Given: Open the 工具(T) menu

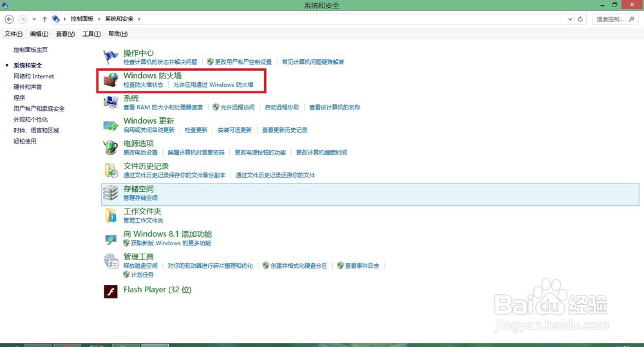Looking at the screenshot, I should coord(91,33).
